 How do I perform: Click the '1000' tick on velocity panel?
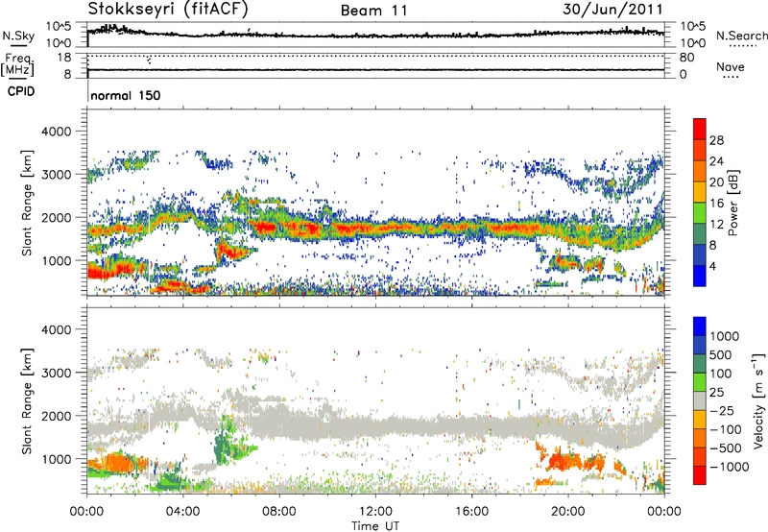(57, 459)
